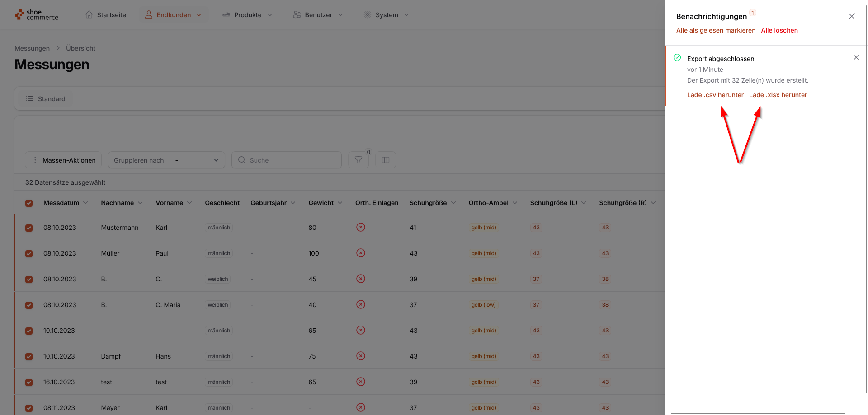
Task: Click the Suche search field
Action: [x=287, y=160]
